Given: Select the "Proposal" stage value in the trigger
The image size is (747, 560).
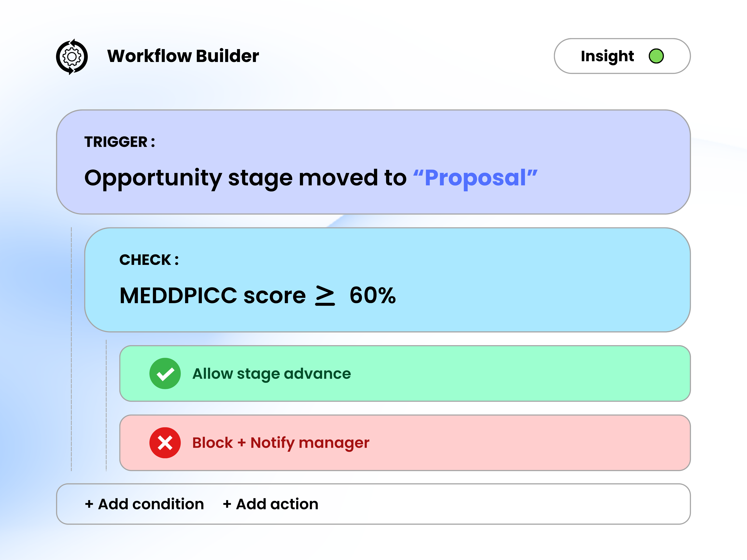Looking at the screenshot, I should (475, 178).
